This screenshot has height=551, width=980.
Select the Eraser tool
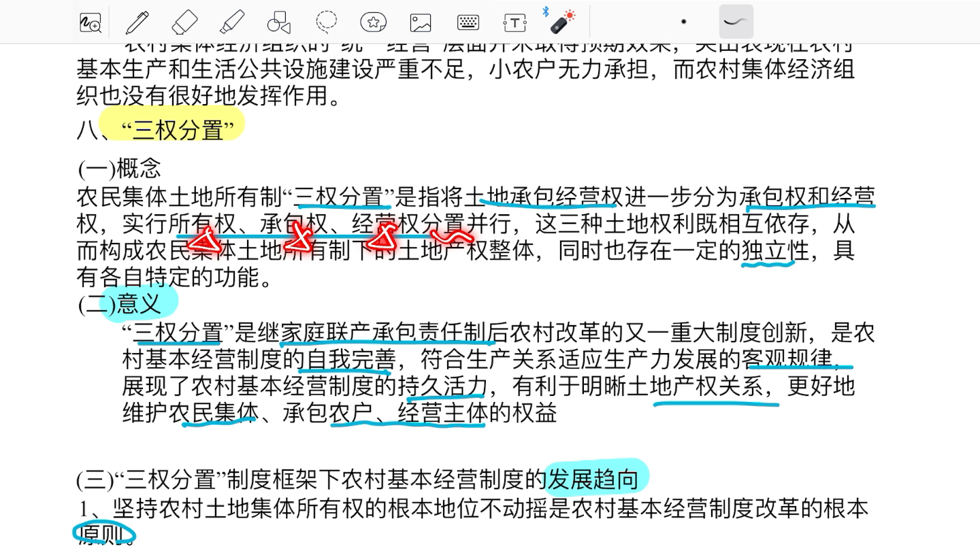pos(184,22)
